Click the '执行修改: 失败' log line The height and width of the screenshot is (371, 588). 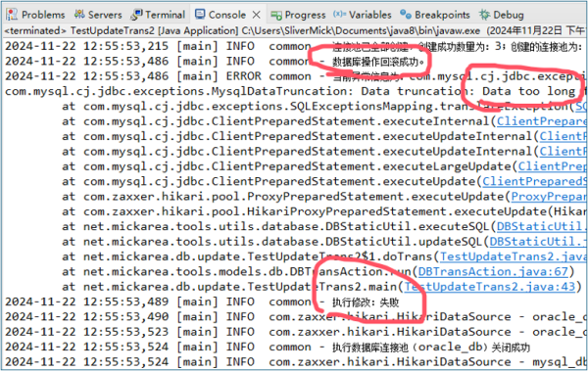click(x=202, y=301)
